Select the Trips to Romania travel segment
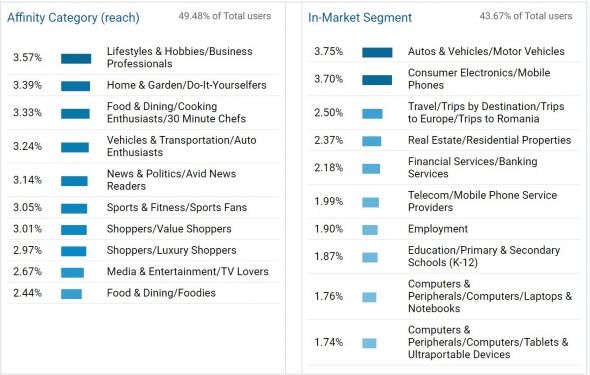The image size is (590, 375). pyautogui.click(x=486, y=112)
